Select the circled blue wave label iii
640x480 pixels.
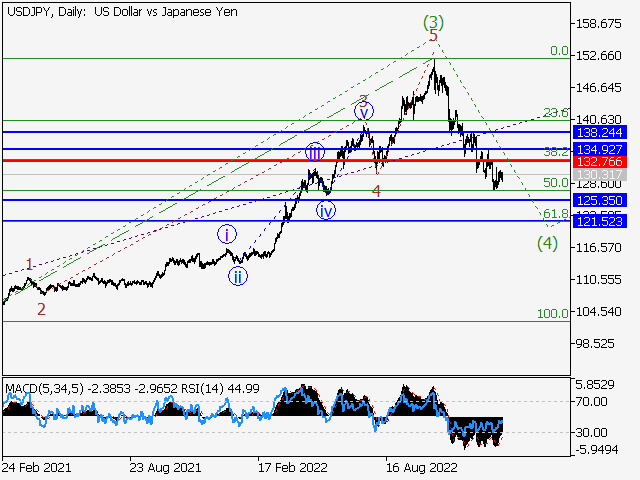click(x=315, y=152)
